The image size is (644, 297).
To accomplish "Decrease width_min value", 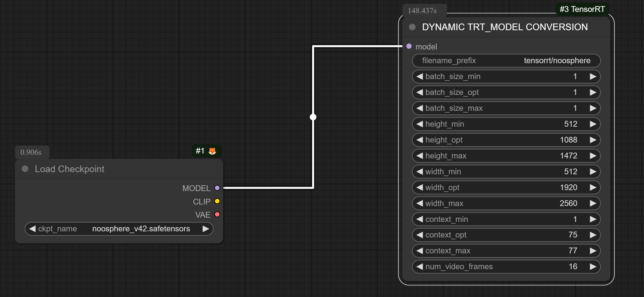I will (420, 172).
